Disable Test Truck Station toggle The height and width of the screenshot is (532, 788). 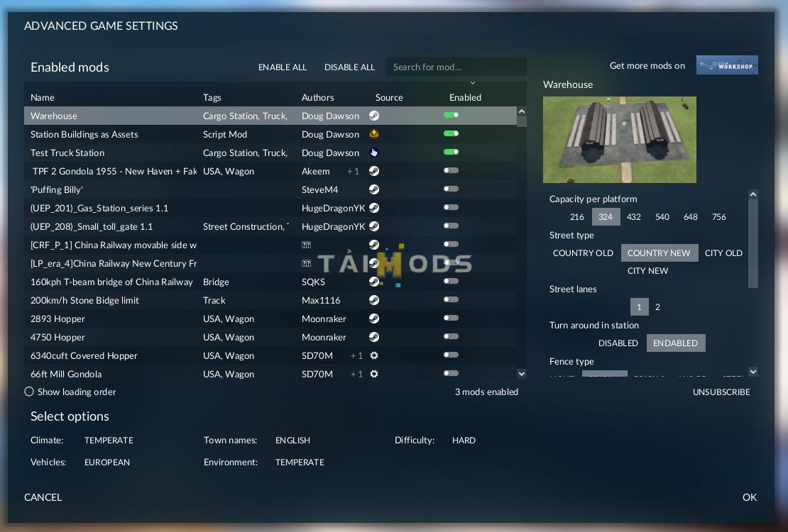point(451,153)
